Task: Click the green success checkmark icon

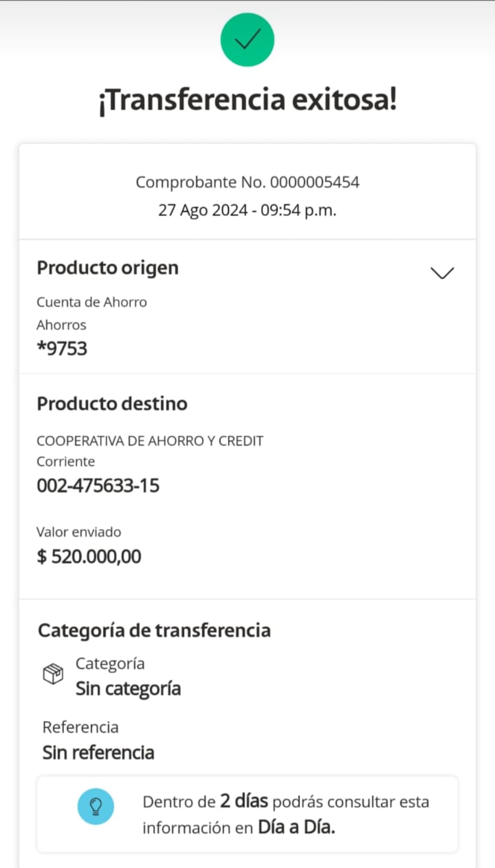Action: pyautogui.click(x=247, y=40)
